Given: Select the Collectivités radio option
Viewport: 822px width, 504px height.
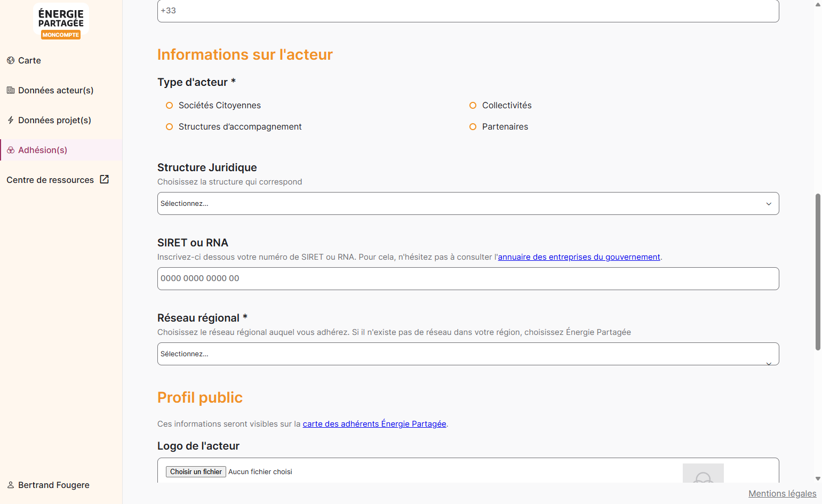Looking at the screenshot, I should [473, 105].
